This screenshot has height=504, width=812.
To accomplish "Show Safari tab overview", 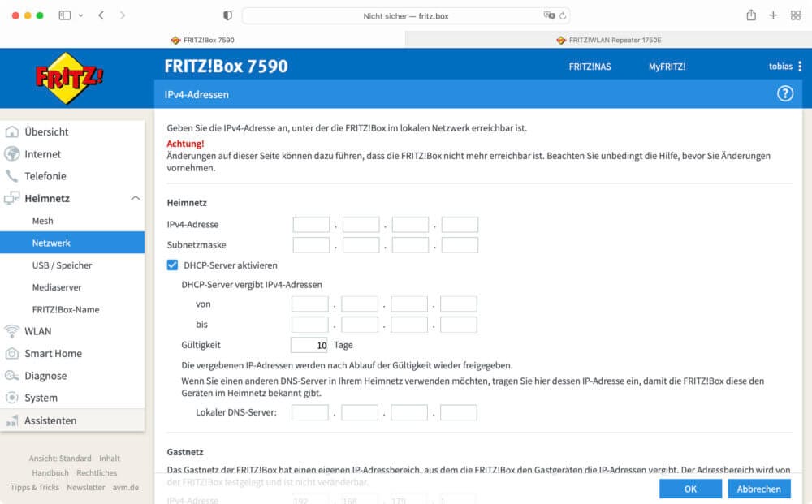I will 796,15.
